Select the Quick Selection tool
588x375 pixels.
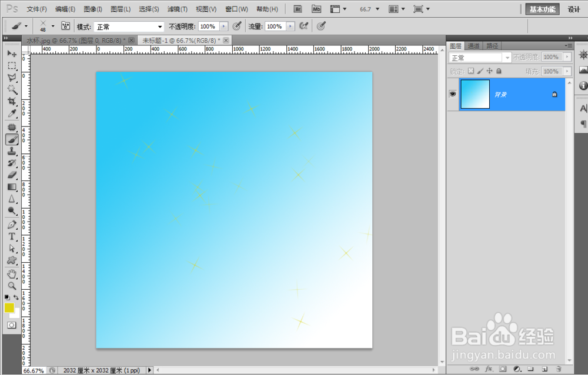(12, 89)
